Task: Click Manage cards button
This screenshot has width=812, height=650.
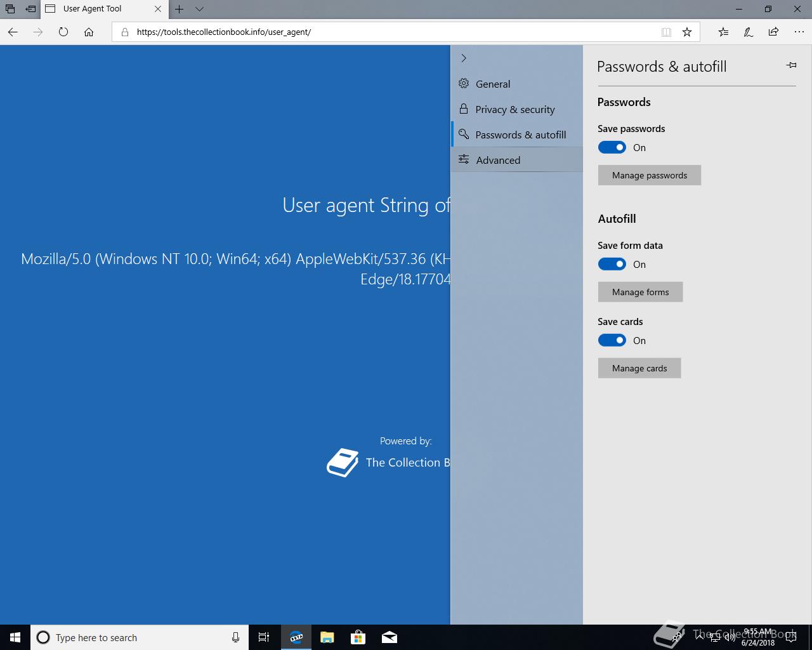Action: click(x=639, y=368)
